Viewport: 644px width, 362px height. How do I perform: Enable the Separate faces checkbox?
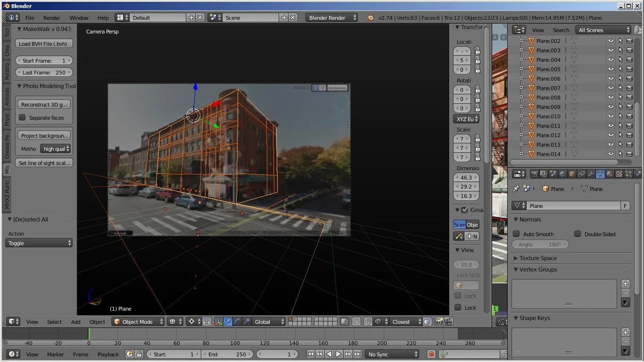click(x=22, y=118)
